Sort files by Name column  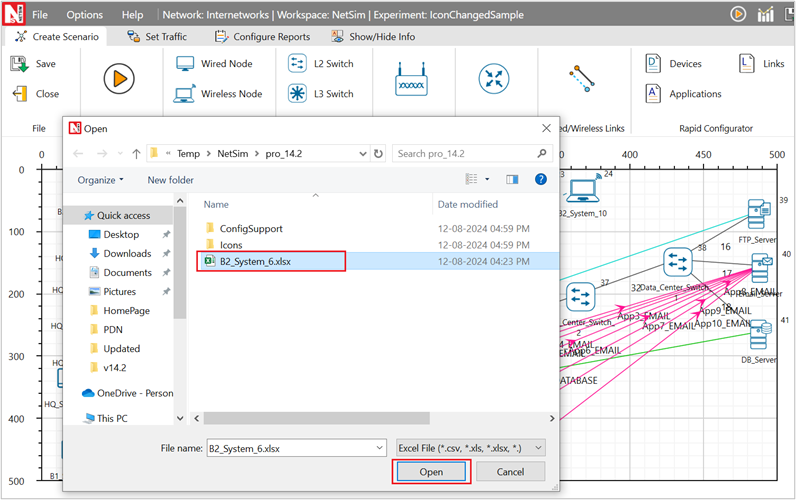[x=216, y=204]
